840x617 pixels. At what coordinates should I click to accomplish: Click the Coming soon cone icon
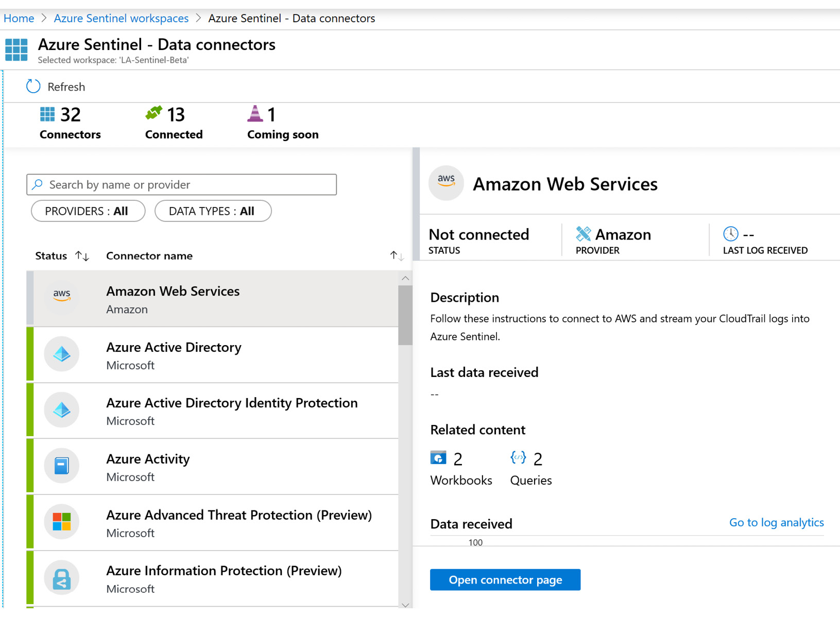(x=255, y=113)
